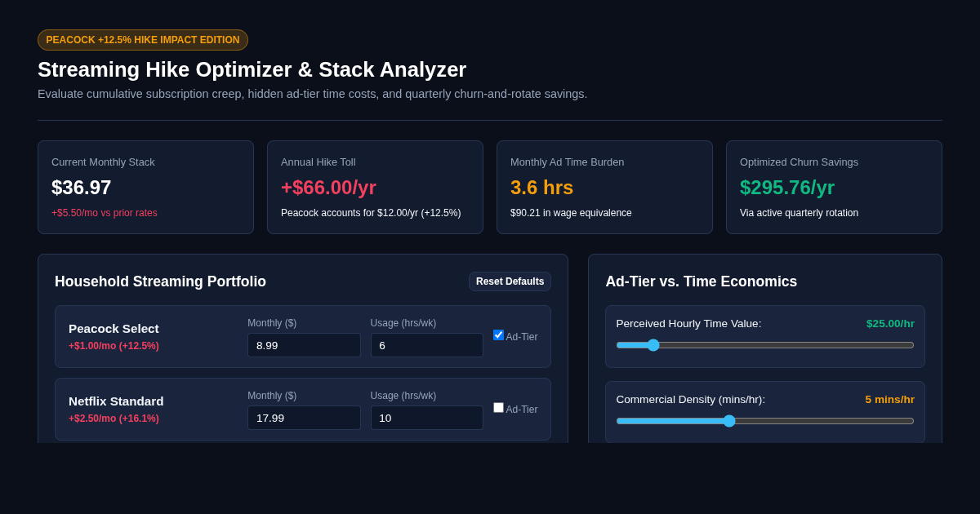Click the $25.00/hr time value readout
This screenshot has height=514, width=980.
click(x=890, y=324)
